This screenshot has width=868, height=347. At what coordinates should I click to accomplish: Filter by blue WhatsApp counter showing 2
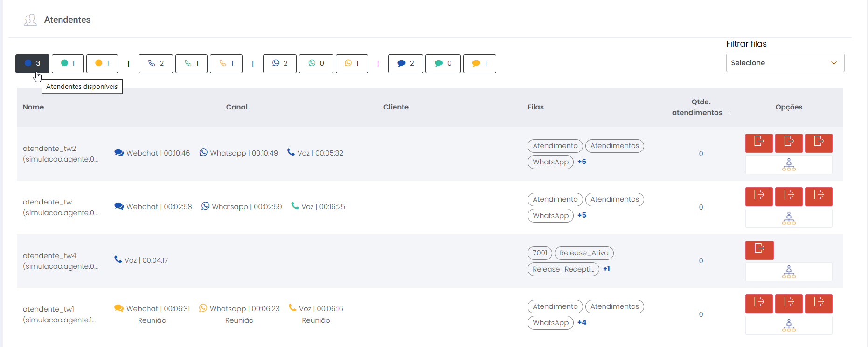[x=280, y=63]
